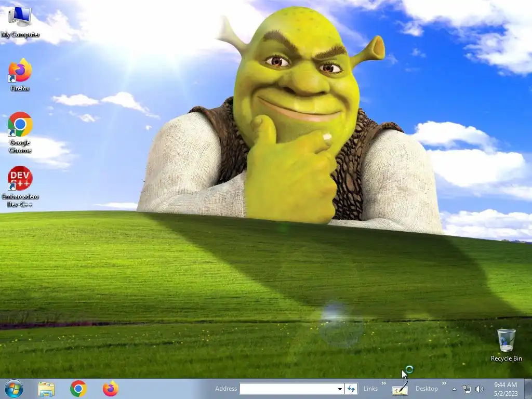
Task: Open the volume speaker tray icon
Action: [479, 389]
